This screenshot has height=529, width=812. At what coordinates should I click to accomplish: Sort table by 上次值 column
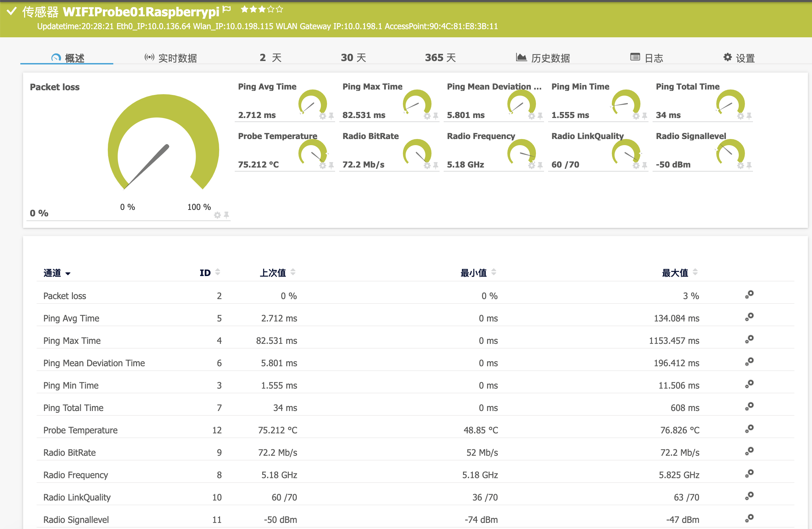[x=277, y=273]
